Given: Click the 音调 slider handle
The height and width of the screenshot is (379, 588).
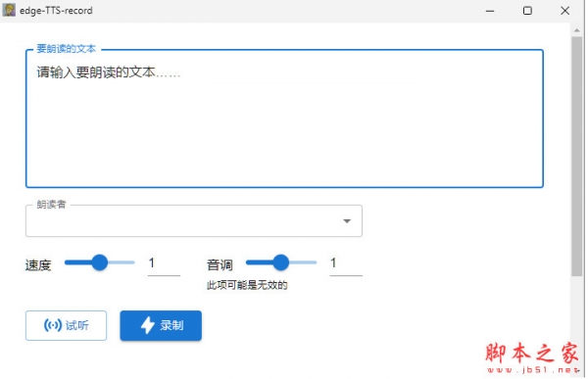Looking at the screenshot, I should 281,262.
